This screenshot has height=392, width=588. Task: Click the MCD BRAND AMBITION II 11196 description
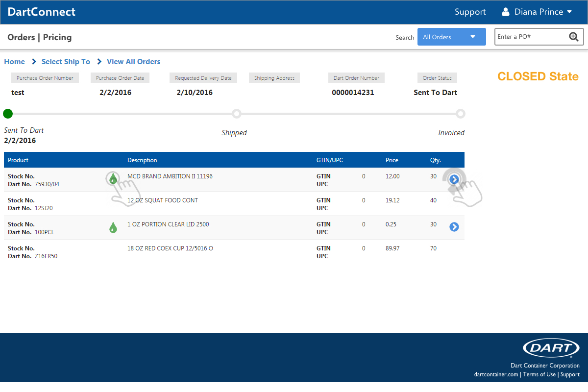[170, 176]
